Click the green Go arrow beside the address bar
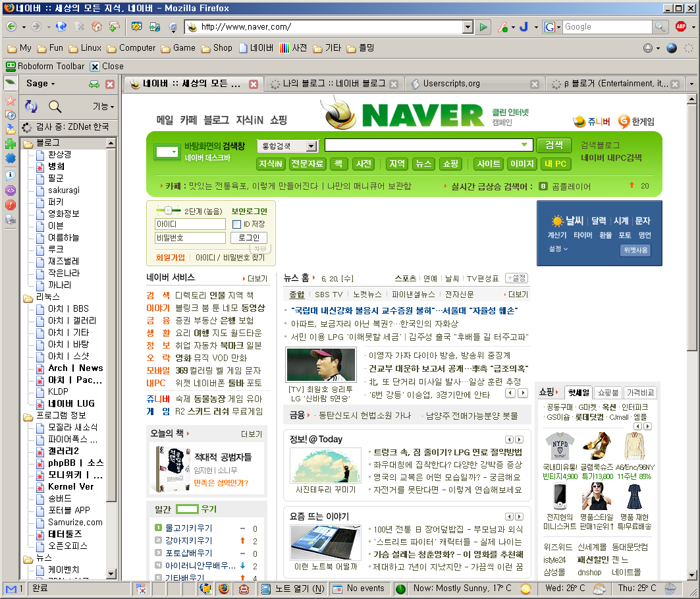Image resolution: width=700 pixels, height=599 pixels. coord(483,27)
